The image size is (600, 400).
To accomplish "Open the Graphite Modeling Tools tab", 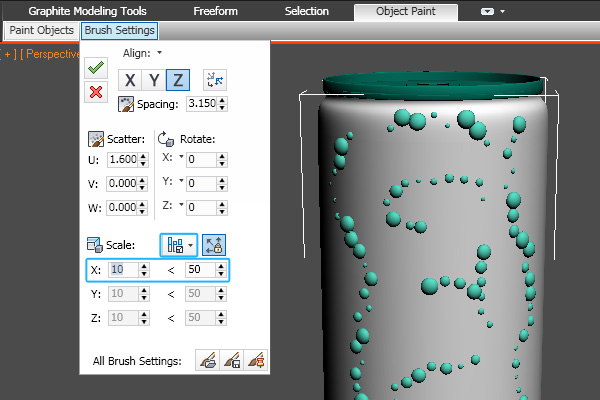I will coord(87,11).
